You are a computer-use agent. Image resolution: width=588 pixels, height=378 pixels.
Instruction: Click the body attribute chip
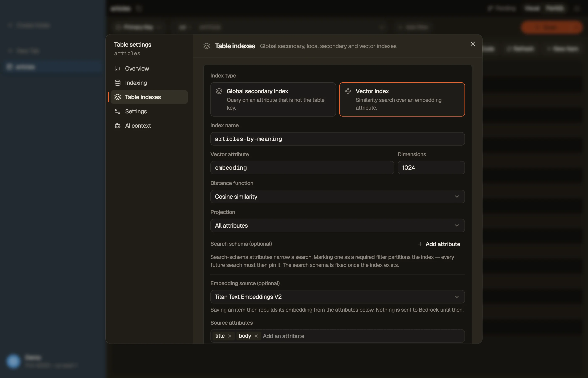tap(249, 336)
